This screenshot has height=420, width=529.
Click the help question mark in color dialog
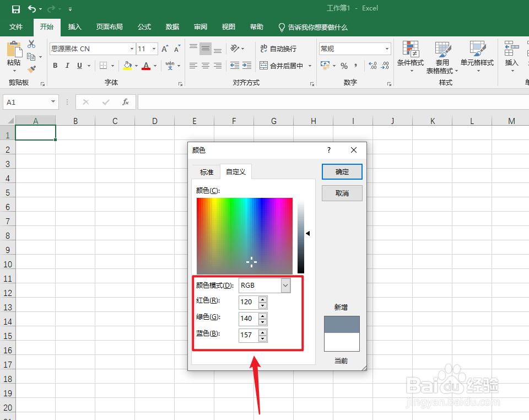[x=329, y=150]
